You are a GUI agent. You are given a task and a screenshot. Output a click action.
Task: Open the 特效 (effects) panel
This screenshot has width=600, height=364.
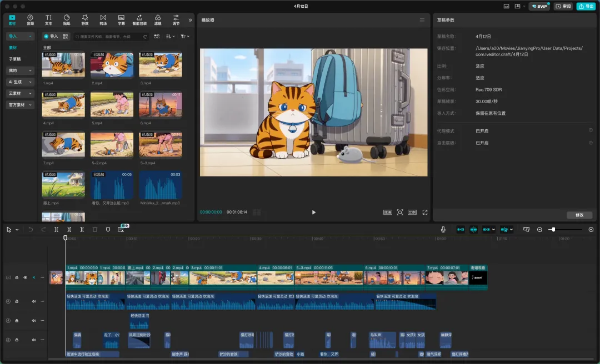tap(84, 20)
